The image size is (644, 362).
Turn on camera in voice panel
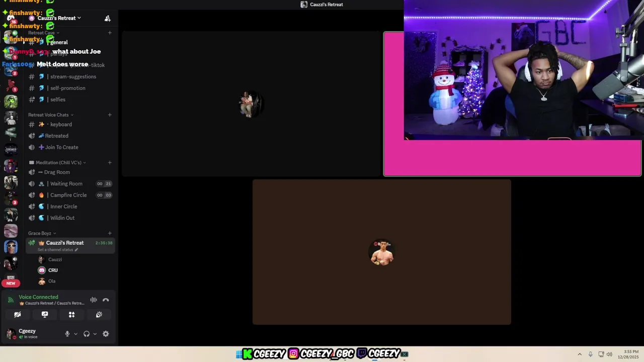(18, 315)
